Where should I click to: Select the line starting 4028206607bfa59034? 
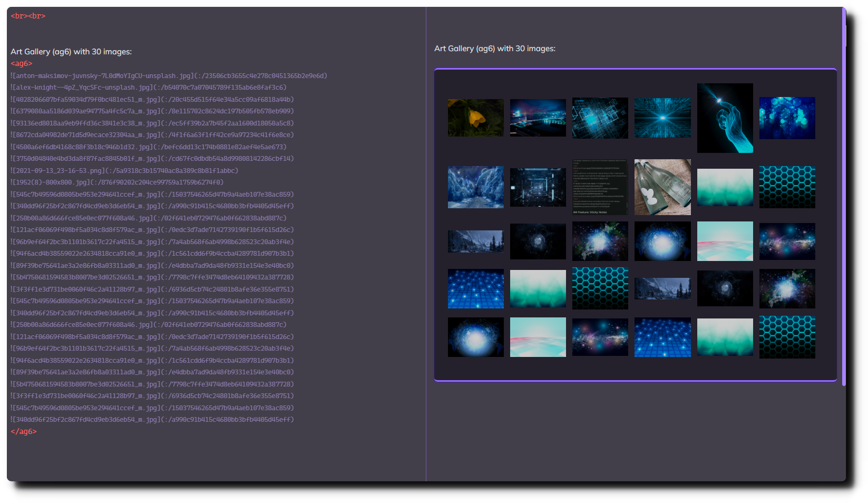(x=152, y=100)
